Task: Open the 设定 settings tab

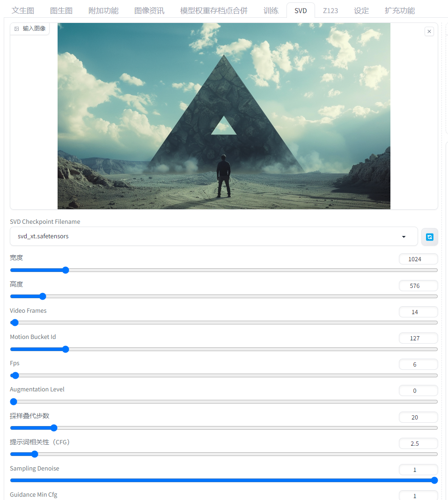Action: pos(361,10)
